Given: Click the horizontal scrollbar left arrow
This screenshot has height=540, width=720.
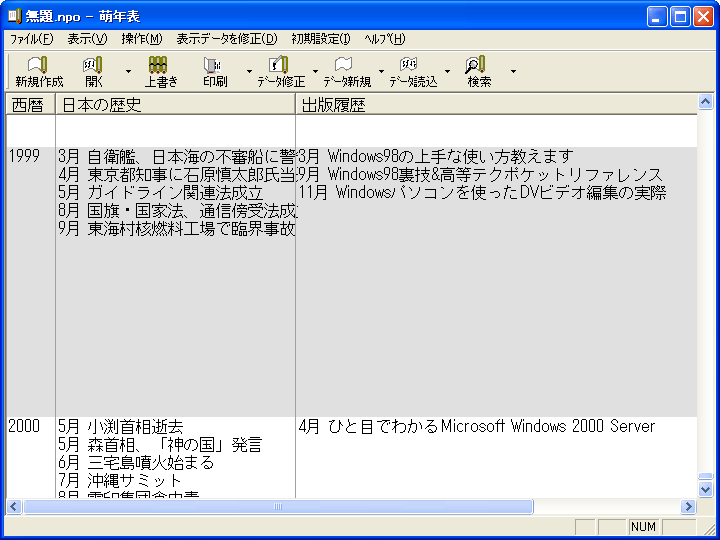Looking at the screenshot, I should [x=13, y=506].
